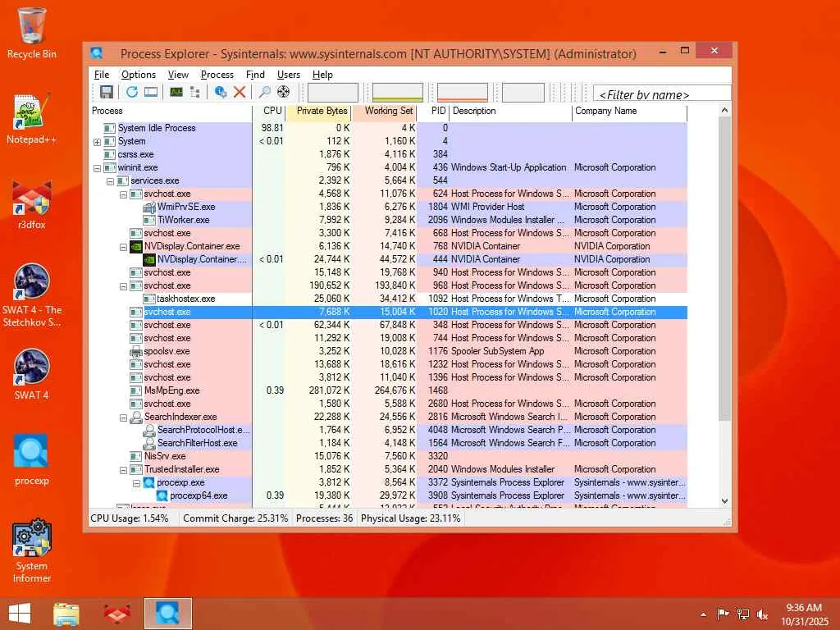Sort by the Process column header
840x630 pixels.
[171, 111]
